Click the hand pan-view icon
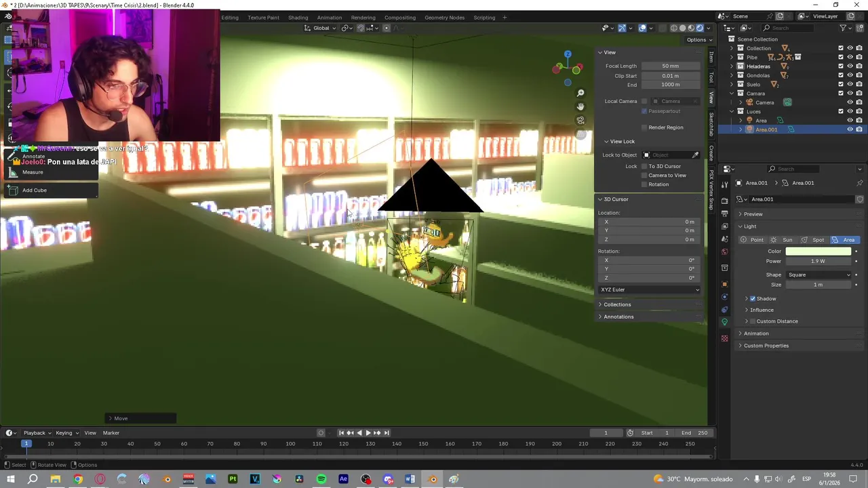 coord(580,106)
